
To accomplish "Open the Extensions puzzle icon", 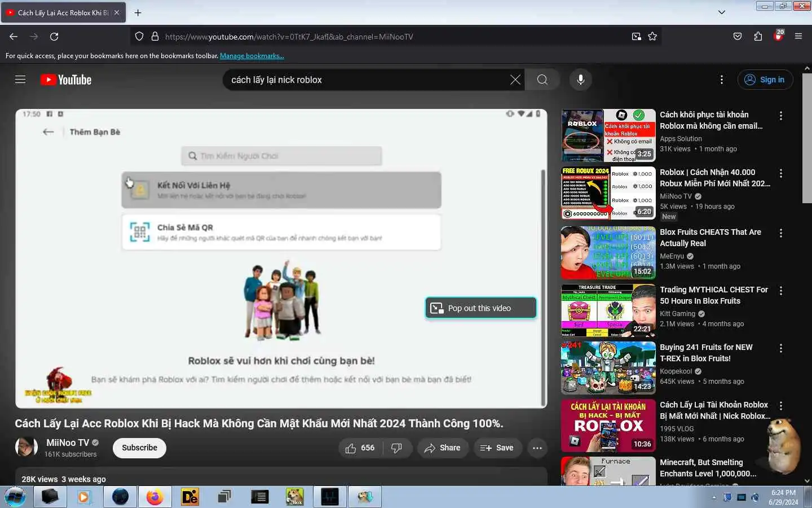I will point(758,36).
